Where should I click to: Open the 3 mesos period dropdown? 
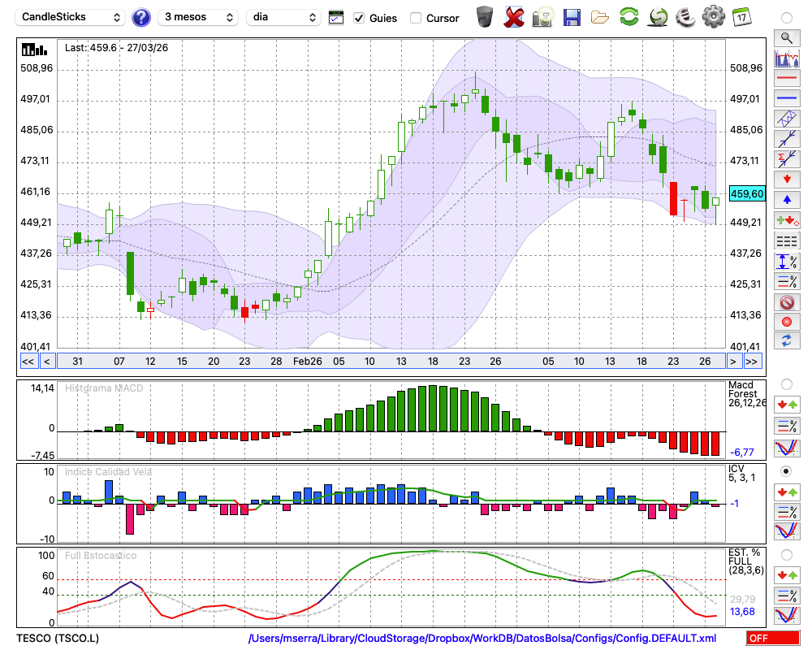[198, 17]
